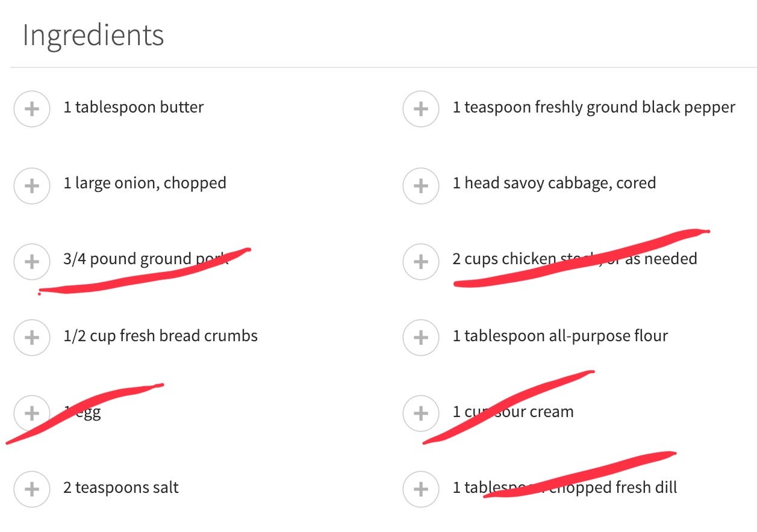Viewport: 757px width, 532px height.
Task: Click plus icon for savoy cabbage, cored
Action: tap(420, 185)
